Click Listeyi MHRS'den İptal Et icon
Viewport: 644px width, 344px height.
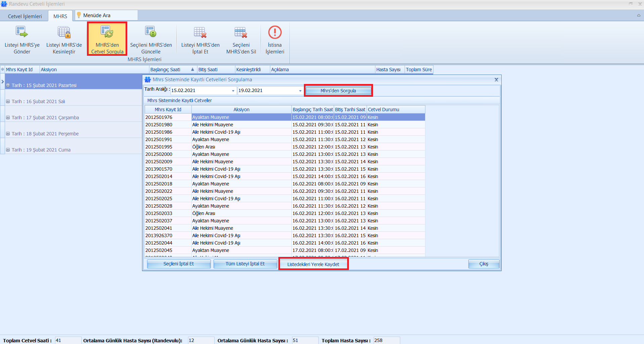click(200, 32)
